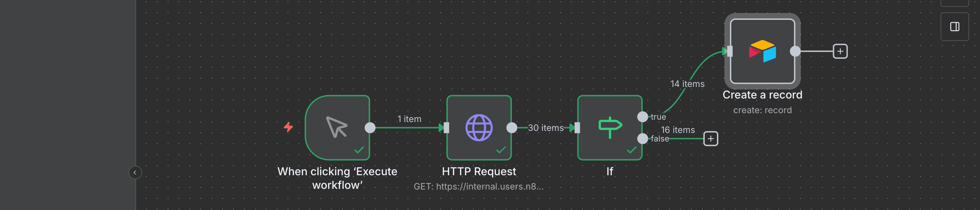Open the Airtable Create a record node
Screen dimensions: 980x210
(762, 51)
